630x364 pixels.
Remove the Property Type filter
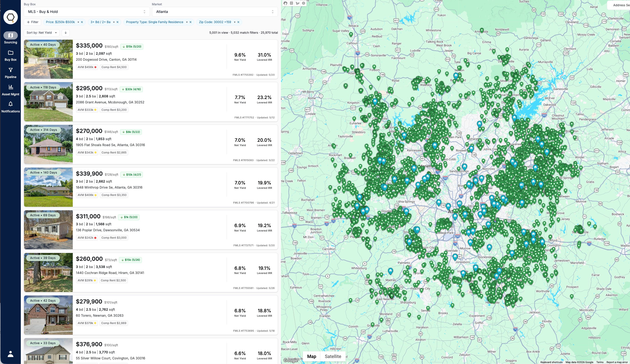pos(191,22)
